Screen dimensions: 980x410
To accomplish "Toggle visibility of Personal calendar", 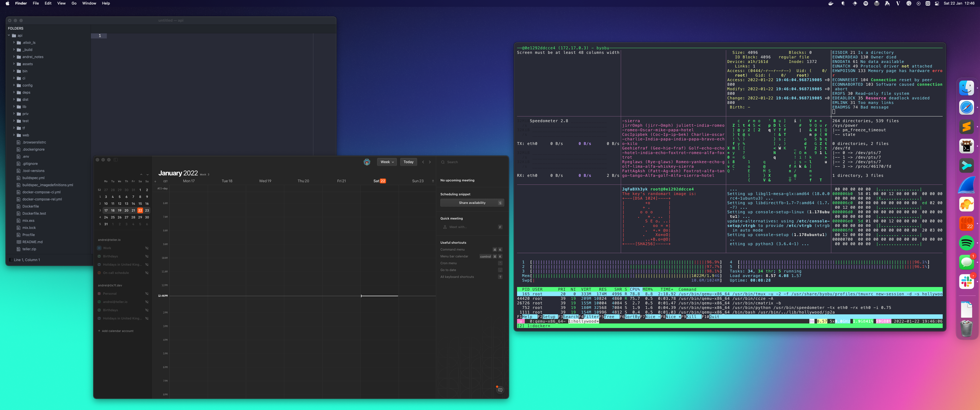I will [x=147, y=294].
